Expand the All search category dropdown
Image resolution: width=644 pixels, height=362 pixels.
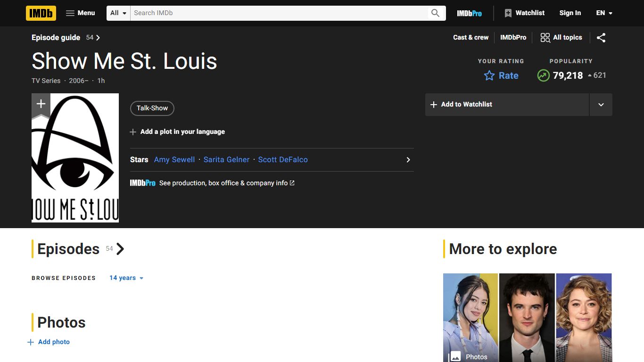tap(119, 13)
